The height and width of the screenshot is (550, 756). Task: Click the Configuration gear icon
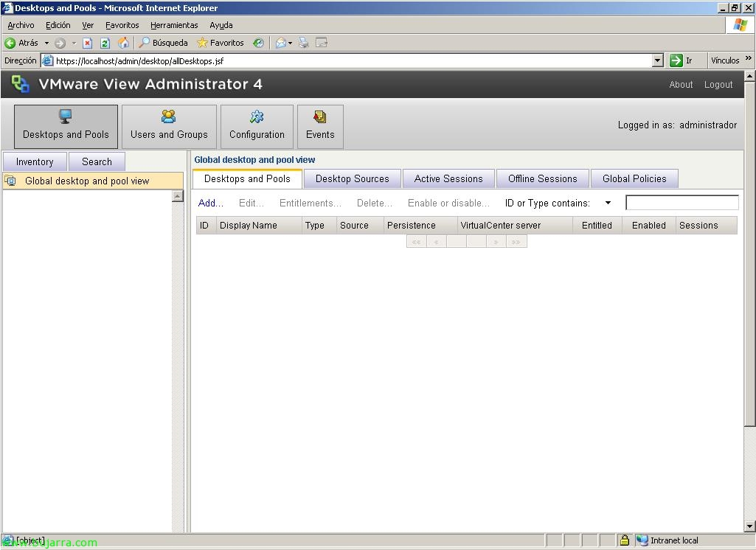tap(257, 116)
